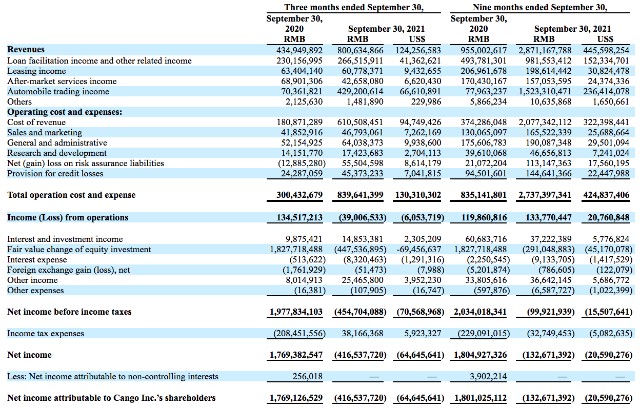The height and width of the screenshot is (409, 640).
Task: Select Income (Loss) from operations label
Action: click(x=68, y=217)
